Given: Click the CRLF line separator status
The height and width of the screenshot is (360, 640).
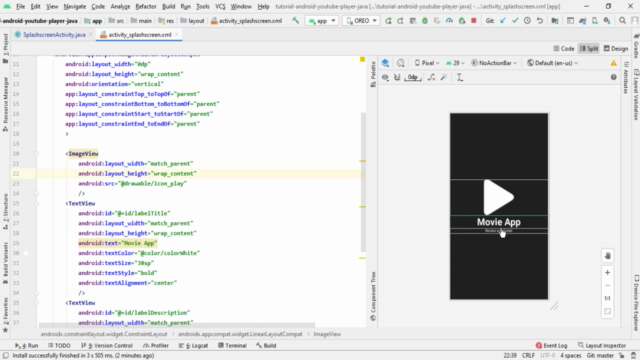Looking at the screenshot, I should (528, 356).
